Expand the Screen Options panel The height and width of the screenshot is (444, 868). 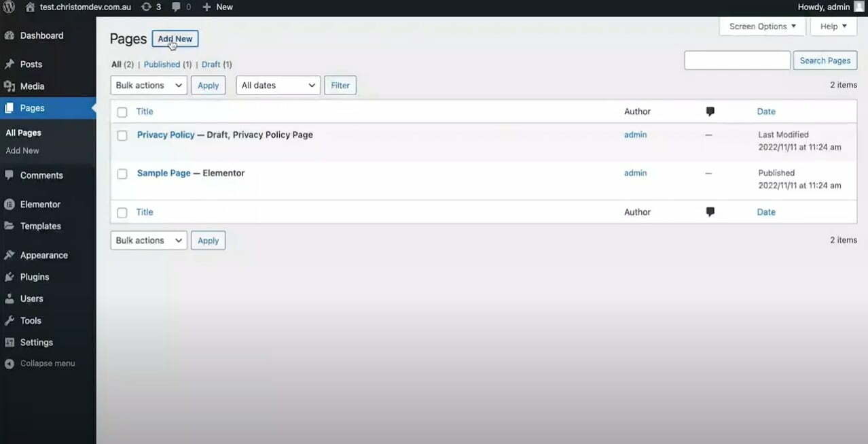click(762, 27)
